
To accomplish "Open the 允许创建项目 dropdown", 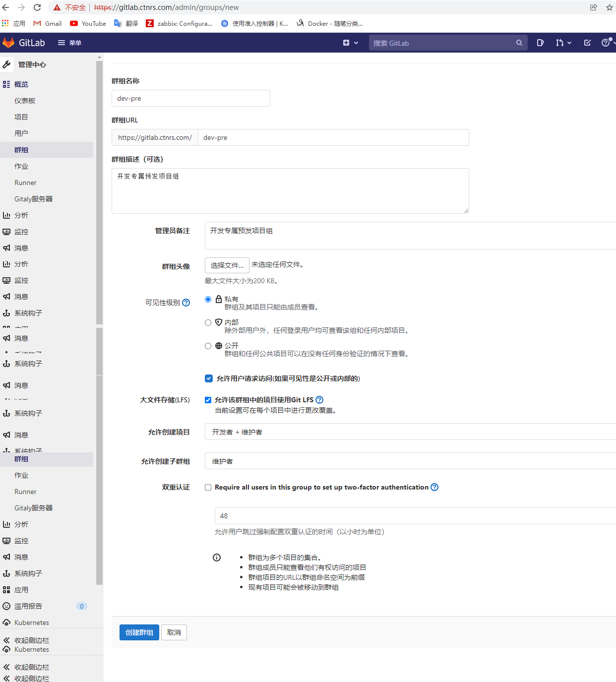I will pos(410,432).
